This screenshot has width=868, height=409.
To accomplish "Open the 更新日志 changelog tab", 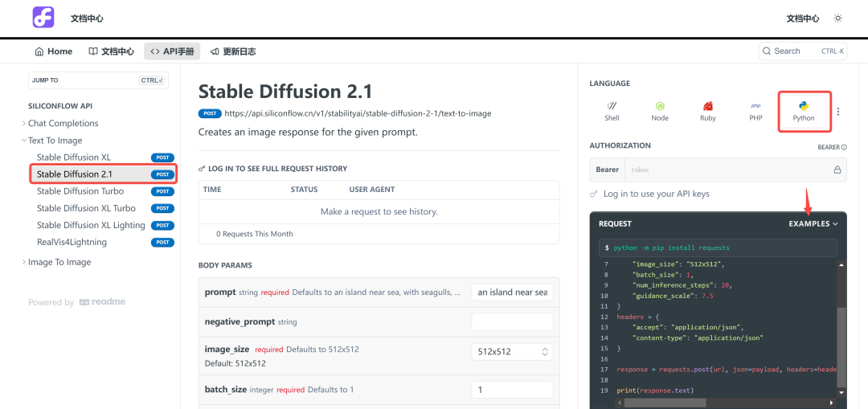I will point(233,51).
